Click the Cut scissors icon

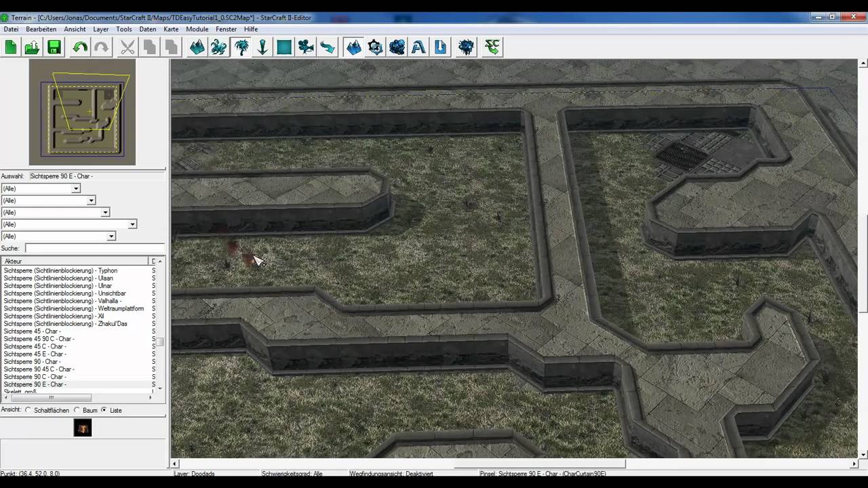[x=127, y=47]
